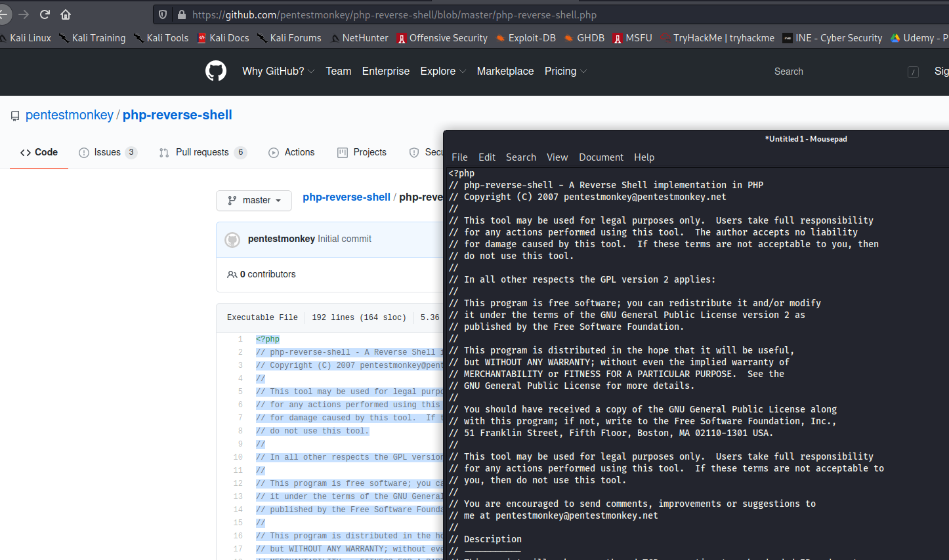Open the php-reverse-shell repository title link
Image resolution: width=949 pixels, height=560 pixels.
pos(177,115)
